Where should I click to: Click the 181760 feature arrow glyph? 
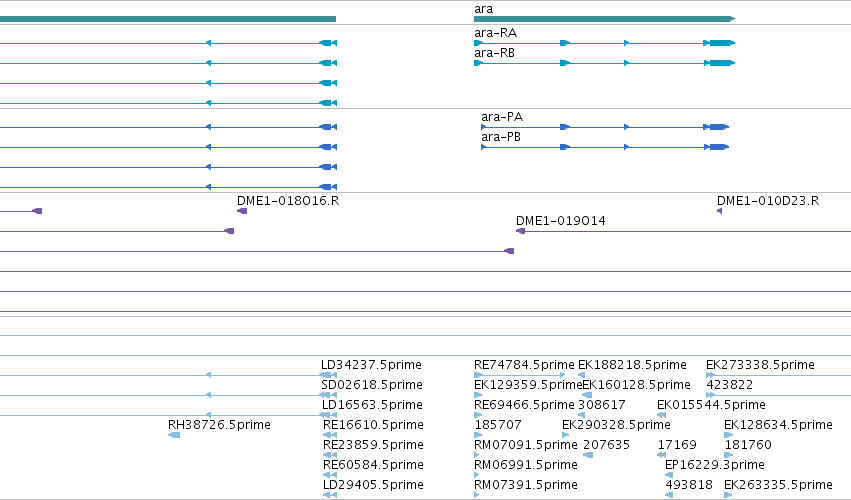point(729,455)
